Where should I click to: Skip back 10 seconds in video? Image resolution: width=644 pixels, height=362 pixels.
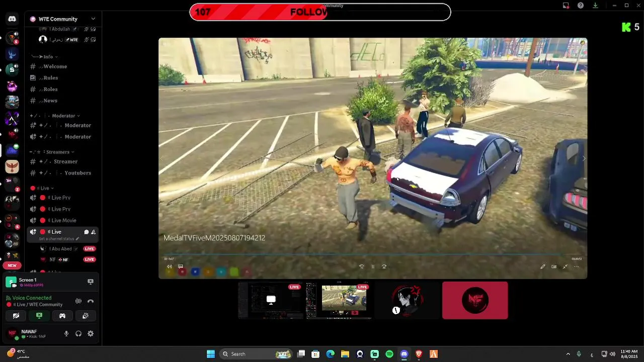361,266
